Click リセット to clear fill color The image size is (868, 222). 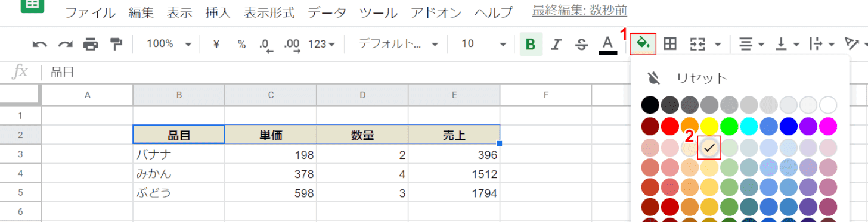pos(702,78)
